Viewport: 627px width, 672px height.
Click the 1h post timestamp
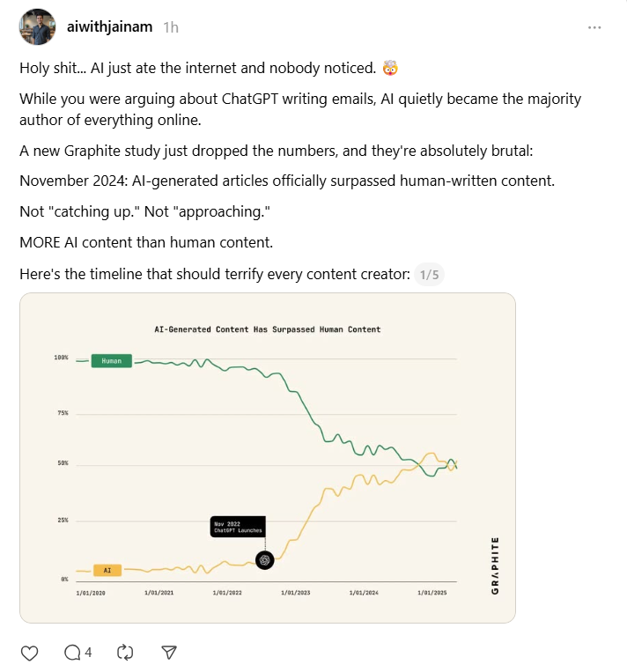(171, 27)
